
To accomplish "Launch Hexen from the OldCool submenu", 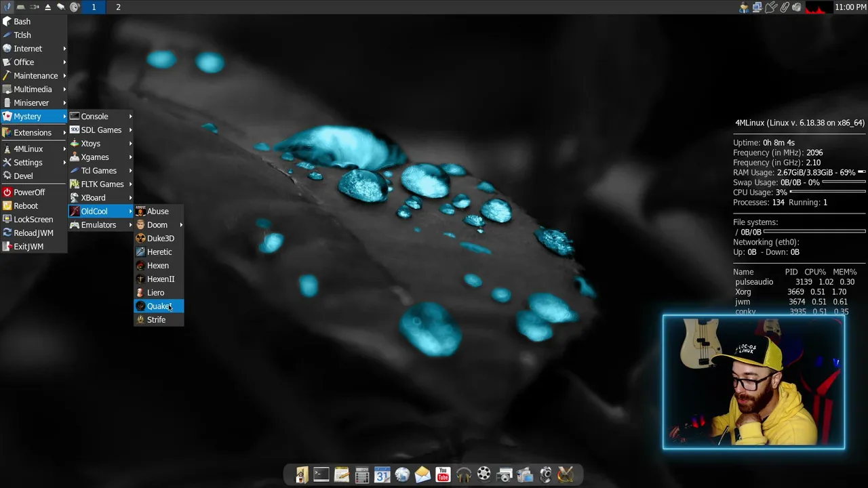I will pyautogui.click(x=159, y=266).
